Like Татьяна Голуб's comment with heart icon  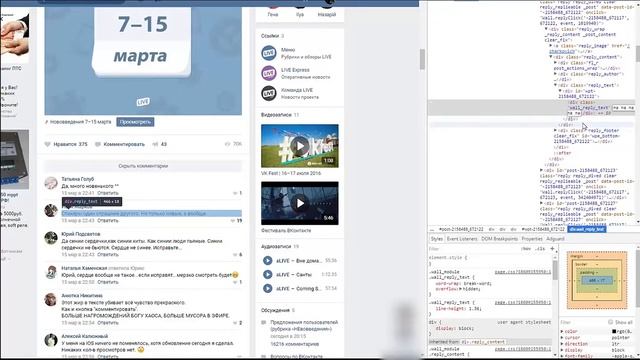coord(235,193)
